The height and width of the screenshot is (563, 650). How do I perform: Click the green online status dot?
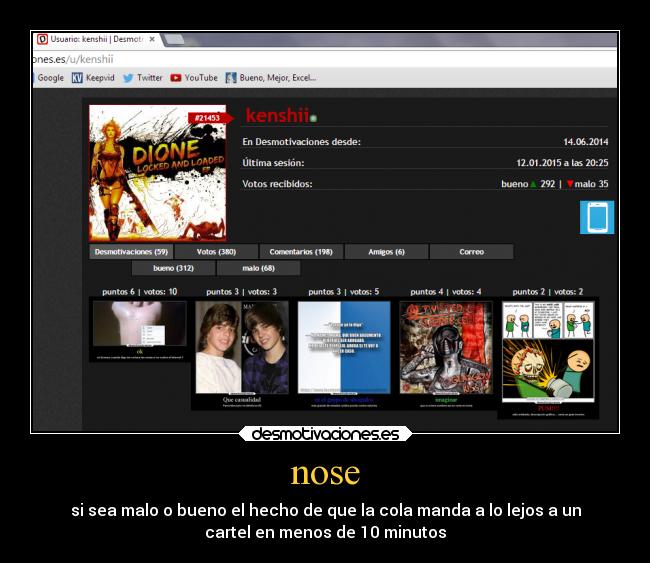pyautogui.click(x=313, y=119)
